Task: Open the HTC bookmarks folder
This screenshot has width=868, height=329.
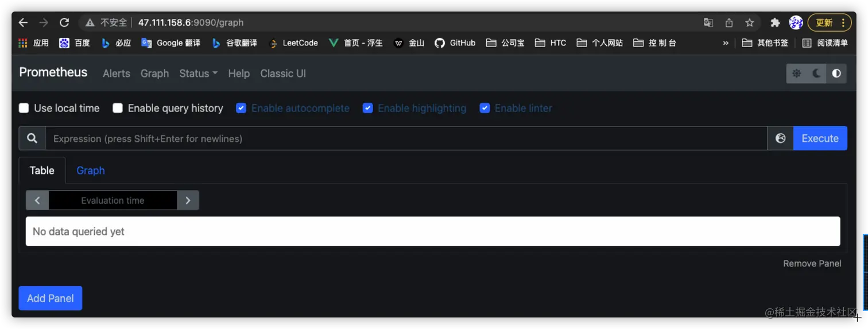Action: tap(551, 43)
